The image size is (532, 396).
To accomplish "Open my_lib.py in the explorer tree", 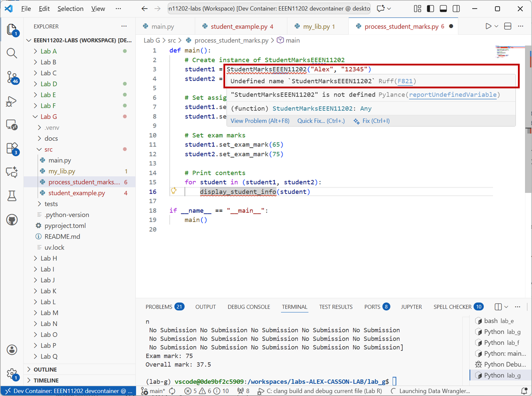I will click(62, 171).
